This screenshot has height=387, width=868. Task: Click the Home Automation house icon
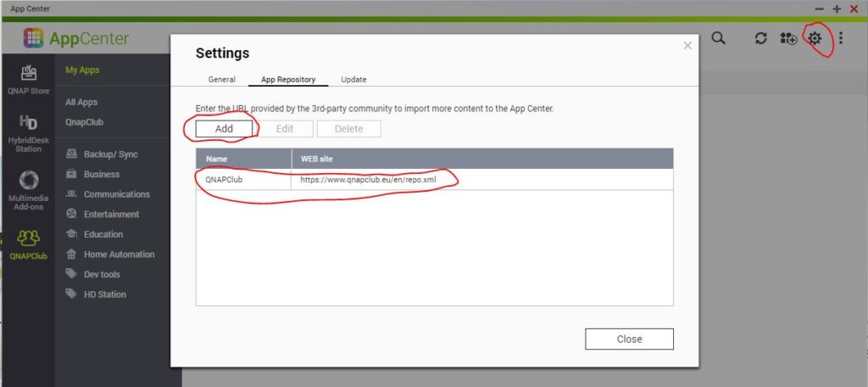[x=71, y=254]
